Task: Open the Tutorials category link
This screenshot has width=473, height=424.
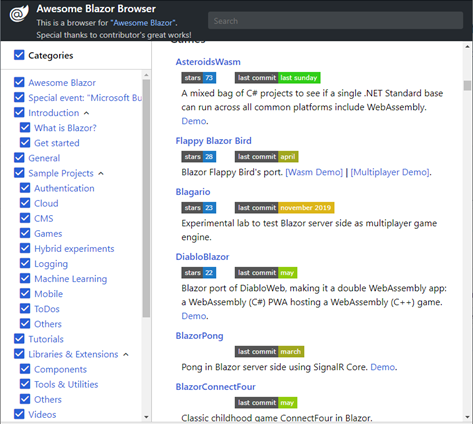Action: point(46,339)
